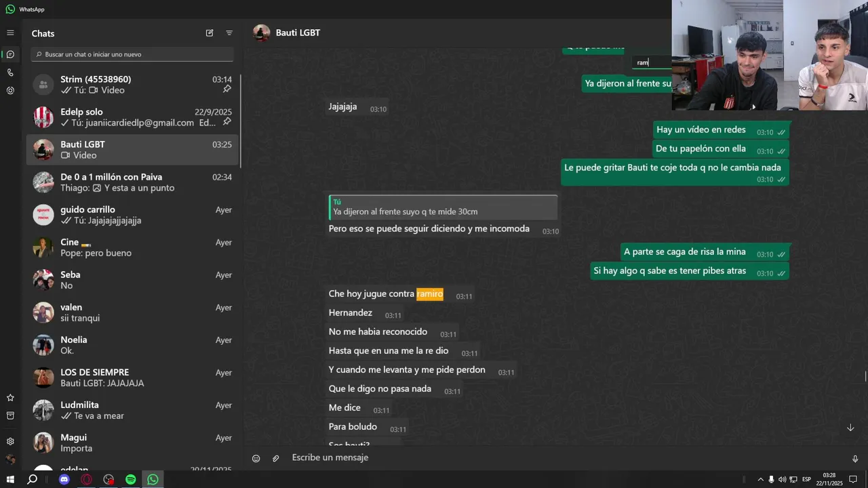Viewport: 868px width, 488px height.
Task: Open the guido carrillo chat
Action: [133, 215]
